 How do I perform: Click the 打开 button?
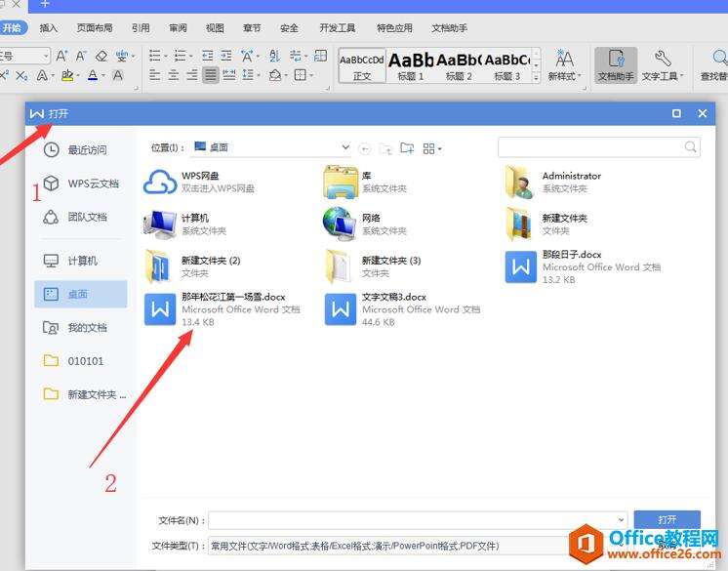click(x=667, y=519)
